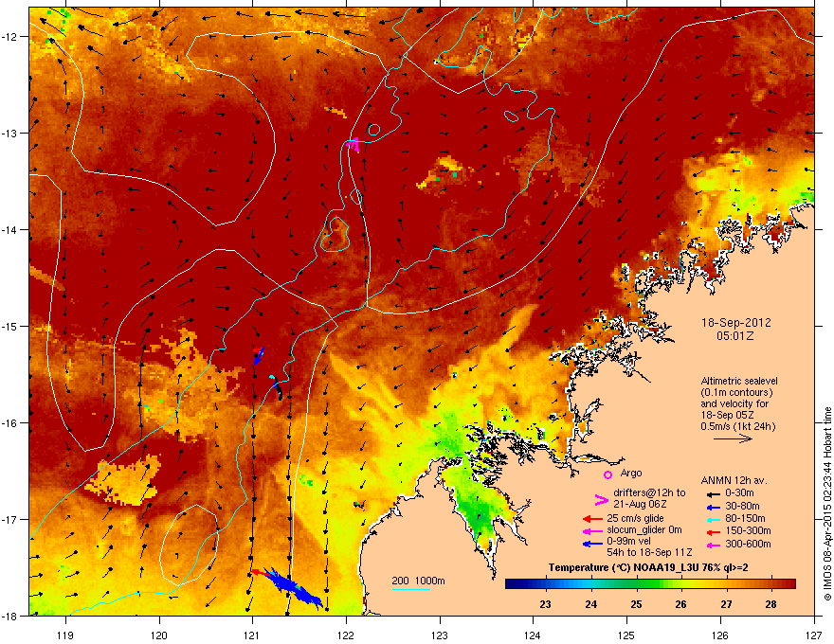
Task: Click the magenta drifter marker near 122E 13S
Action: pos(354,144)
